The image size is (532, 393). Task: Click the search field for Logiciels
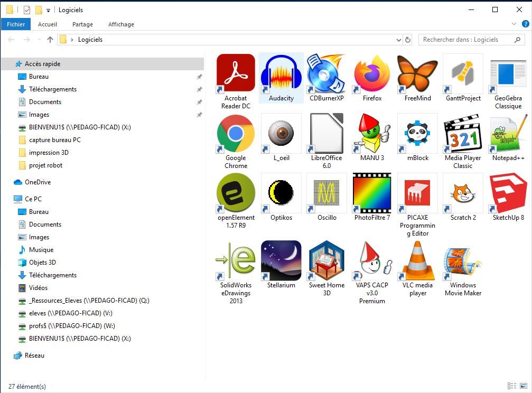click(471, 40)
